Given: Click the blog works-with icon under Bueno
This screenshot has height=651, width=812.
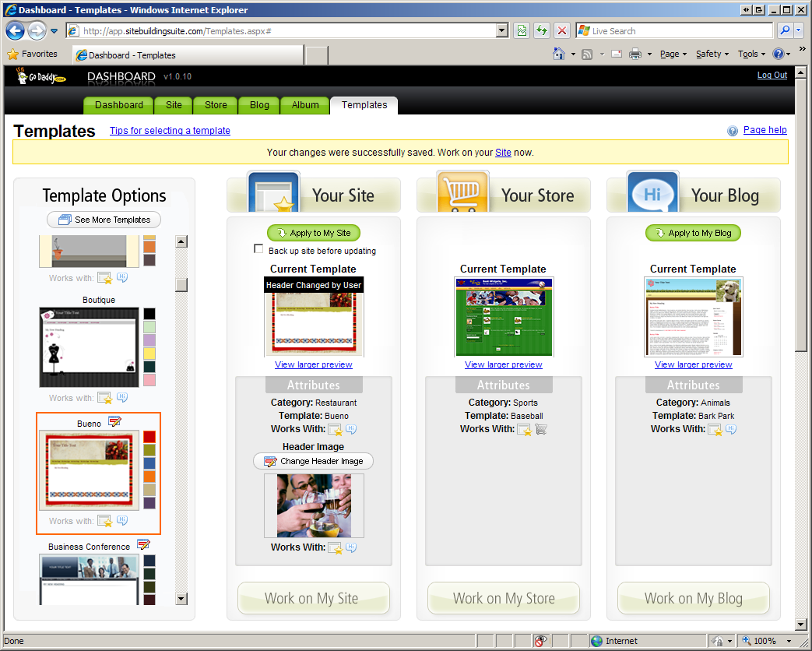Looking at the screenshot, I should click(x=122, y=520).
